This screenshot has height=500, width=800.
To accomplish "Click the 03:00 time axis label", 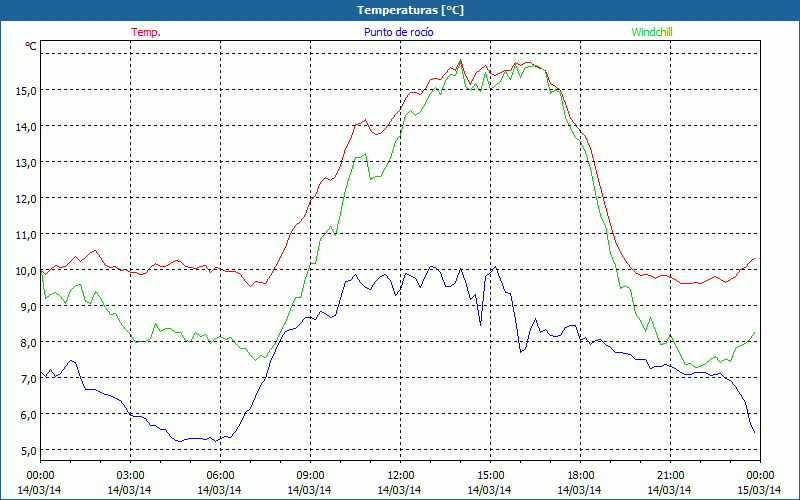I will tap(130, 476).
